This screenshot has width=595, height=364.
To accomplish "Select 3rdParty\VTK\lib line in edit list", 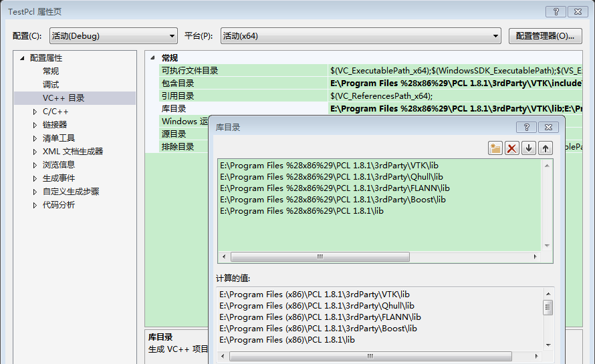I will [330, 166].
